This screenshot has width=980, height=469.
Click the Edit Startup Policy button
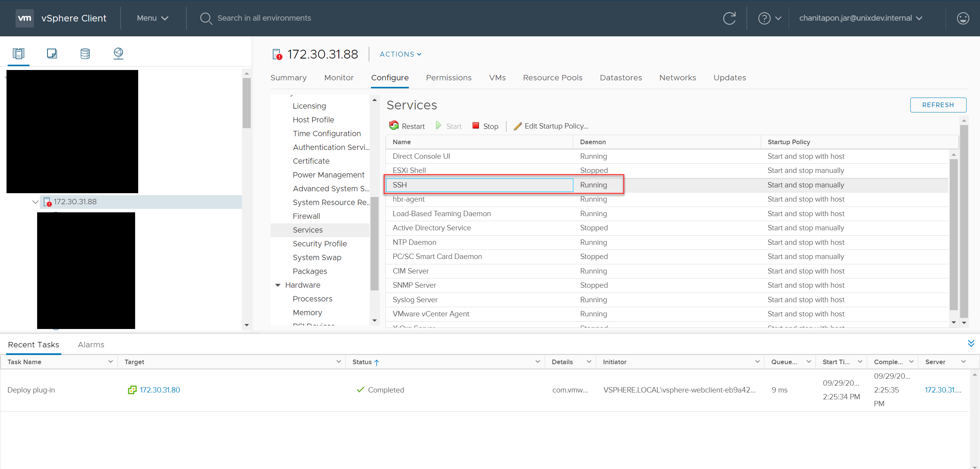click(x=552, y=126)
